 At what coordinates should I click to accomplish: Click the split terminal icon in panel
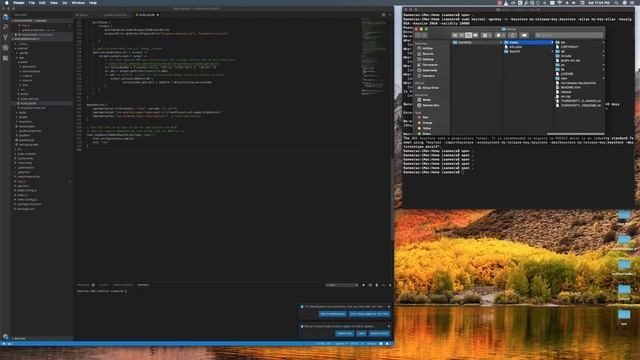click(370, 285)
